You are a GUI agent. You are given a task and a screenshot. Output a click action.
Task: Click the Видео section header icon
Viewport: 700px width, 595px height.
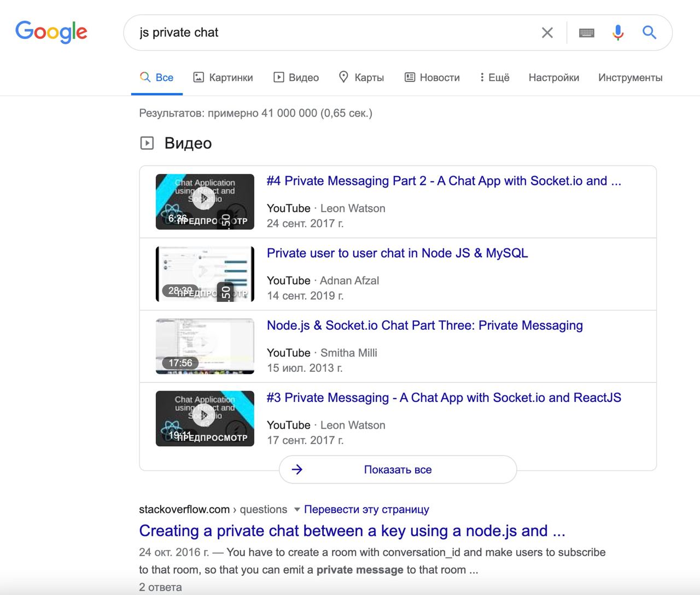click(147, 143)
